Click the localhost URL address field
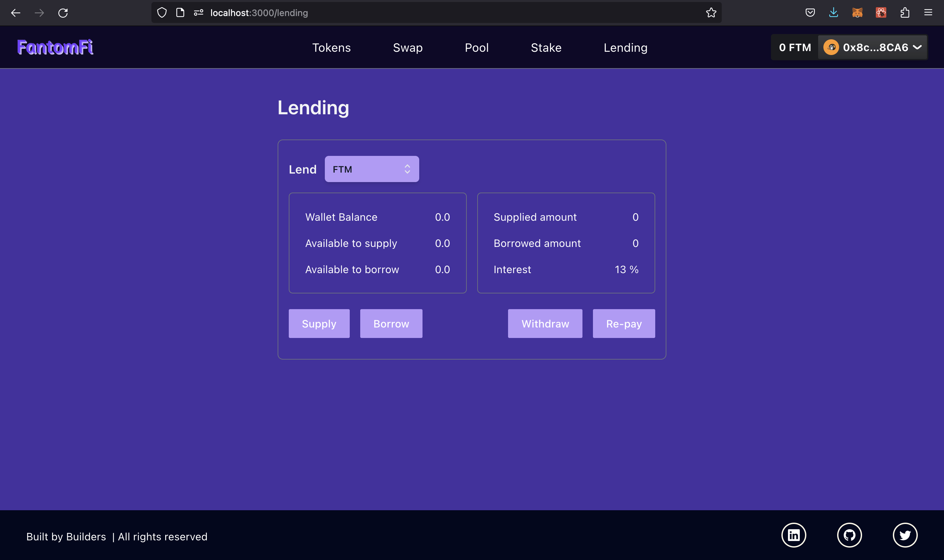 (415, 13)
